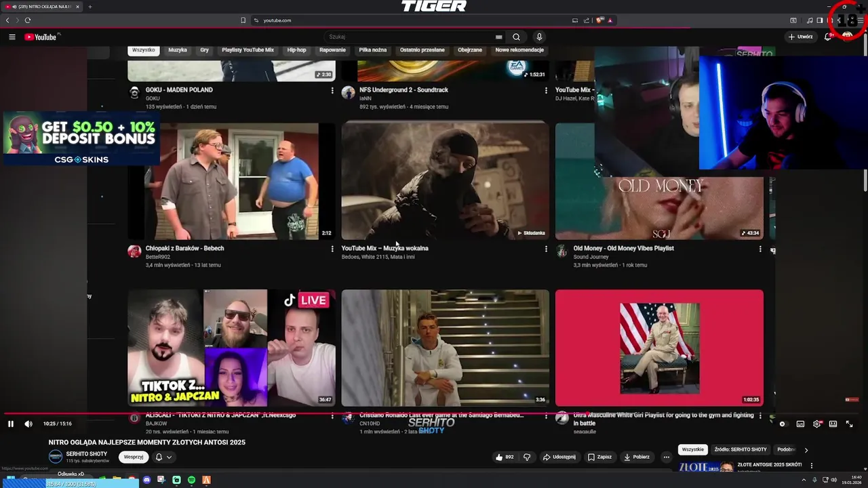The height and width of the screenshot is (488, 868).
Task: Select the Wszystko filter chip
Action: point(144,50)
